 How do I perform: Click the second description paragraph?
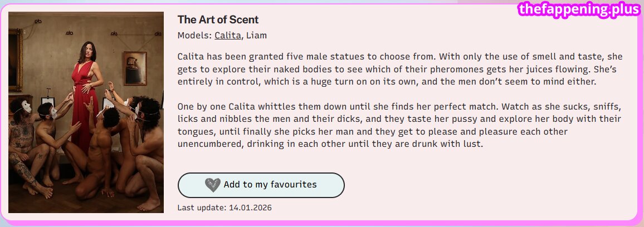(399, 125)
